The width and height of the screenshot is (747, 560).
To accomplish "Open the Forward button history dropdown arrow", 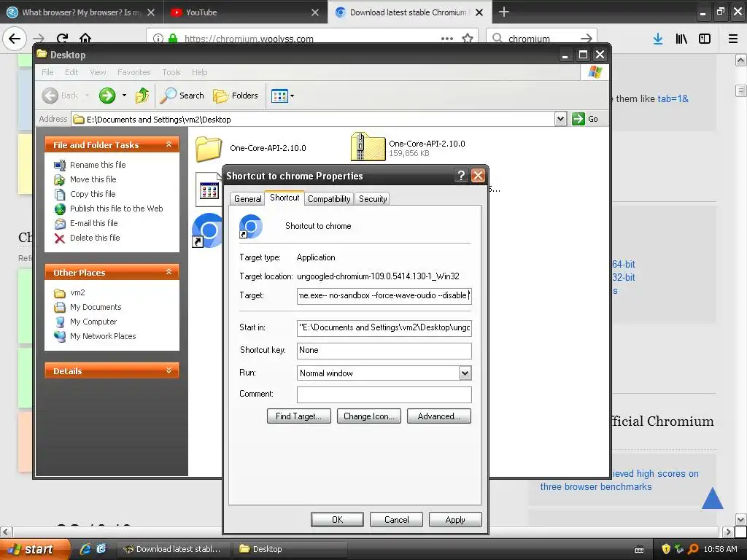I will [124, 96].
